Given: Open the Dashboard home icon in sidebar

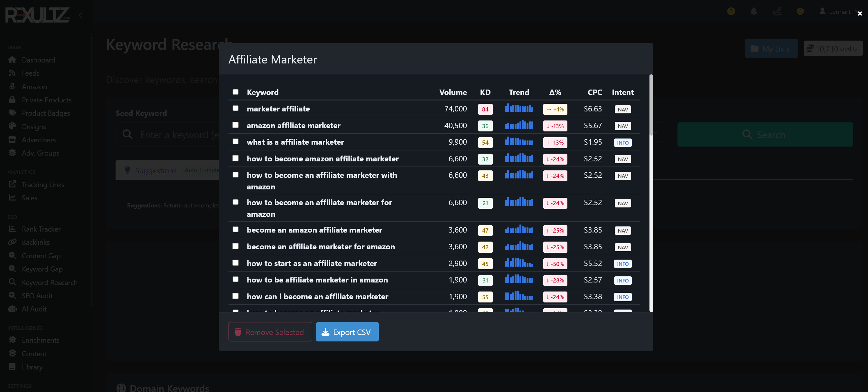Looking at the screenshot, I should point(12,60).
